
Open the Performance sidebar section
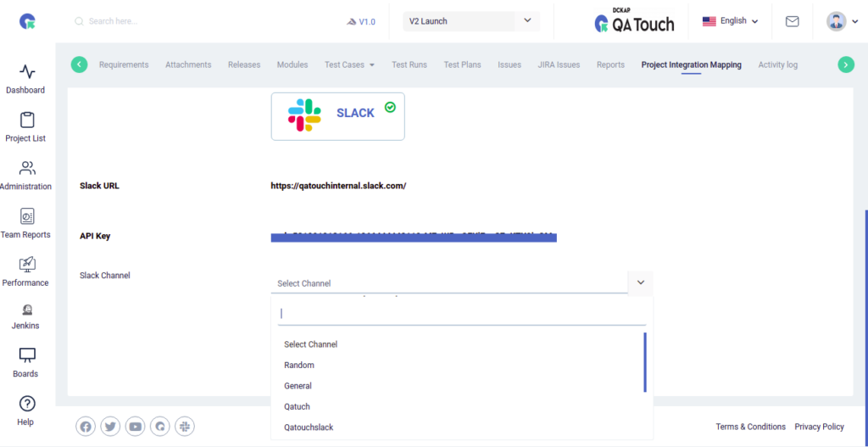25,271
